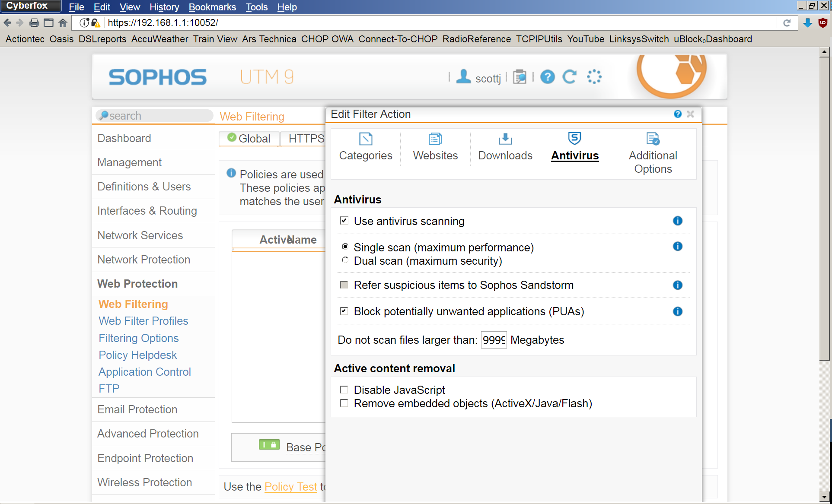Screen dimensions: 832x504
Task: Click the info icon for Sophos Sandstorm
Action: (x=678, y=285)
